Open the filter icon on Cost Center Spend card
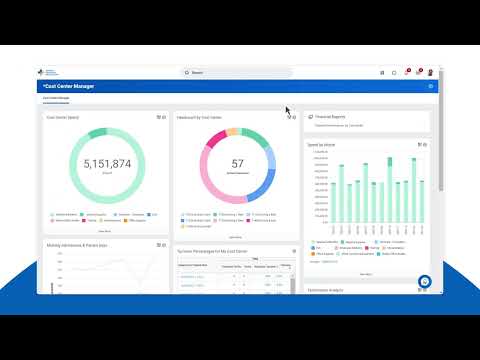The height and width of the screenshot is (360, 480). tap(159, 117)
